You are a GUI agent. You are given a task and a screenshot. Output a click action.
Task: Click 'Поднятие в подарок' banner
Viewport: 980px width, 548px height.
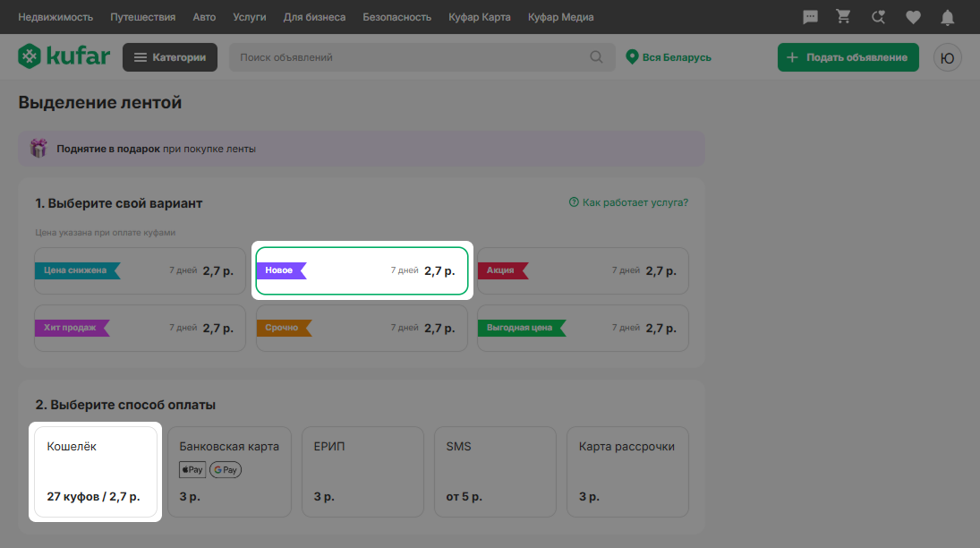(x=362, y=149)
